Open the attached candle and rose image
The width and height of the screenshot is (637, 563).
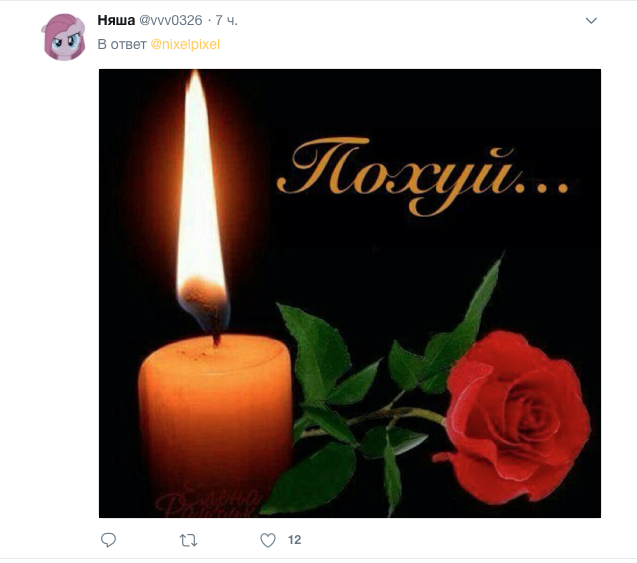coord(350,293)
